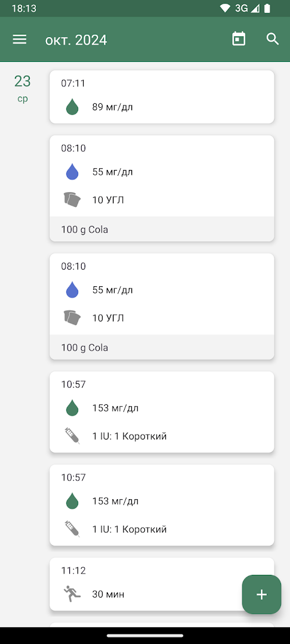Tap the 10 УГЛ value in second 08:10 entry
Viewport: 290px width, 644px height.
coord(108,318)
